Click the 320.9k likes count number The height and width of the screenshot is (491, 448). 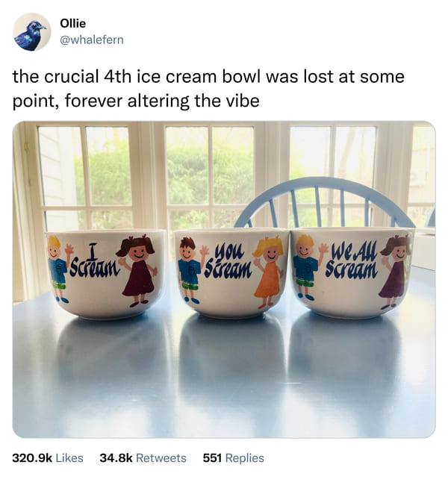click(32, 458)
